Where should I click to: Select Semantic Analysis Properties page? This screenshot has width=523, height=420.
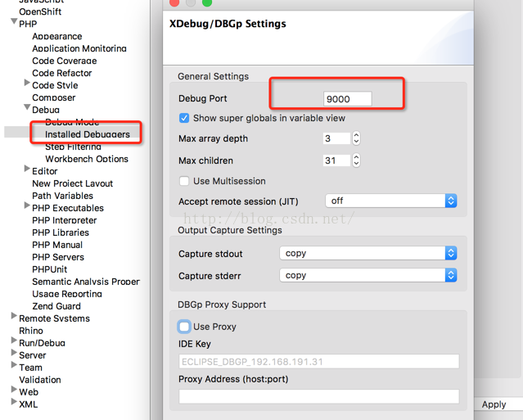(86, 282)
